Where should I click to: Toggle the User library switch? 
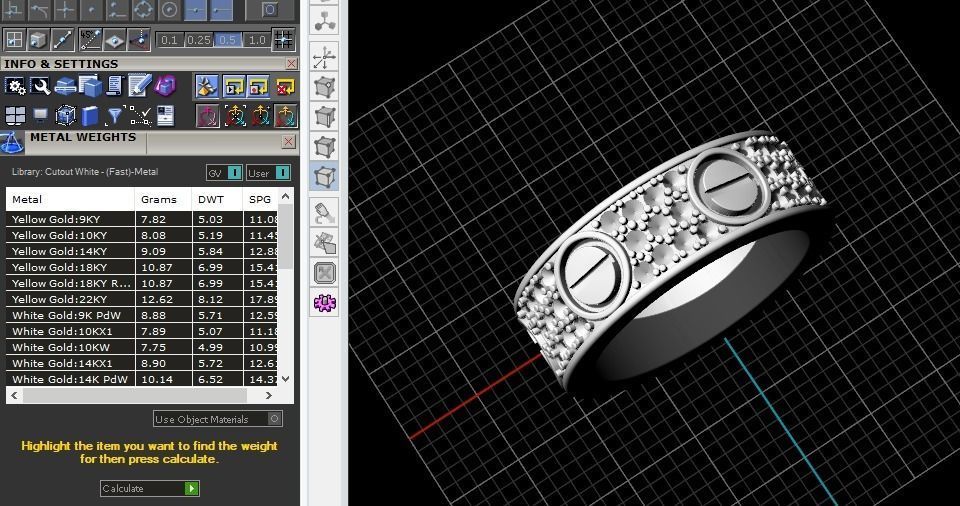[268, 173]
